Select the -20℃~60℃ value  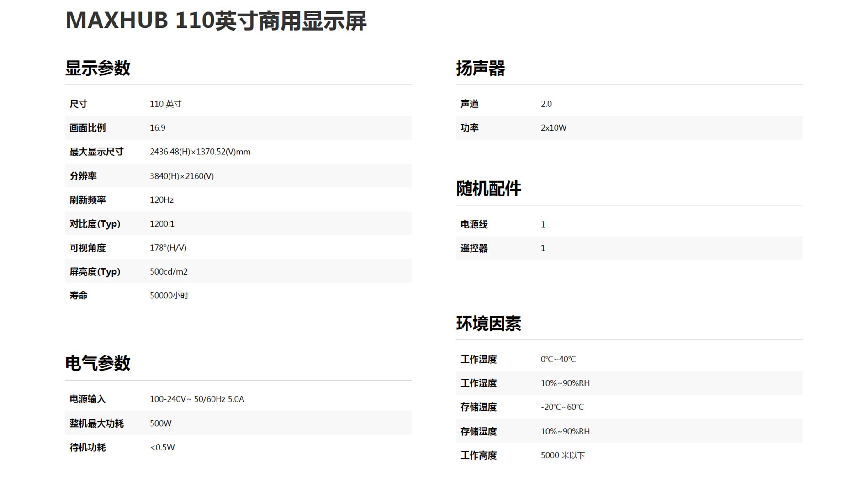(x=562, y=407)
